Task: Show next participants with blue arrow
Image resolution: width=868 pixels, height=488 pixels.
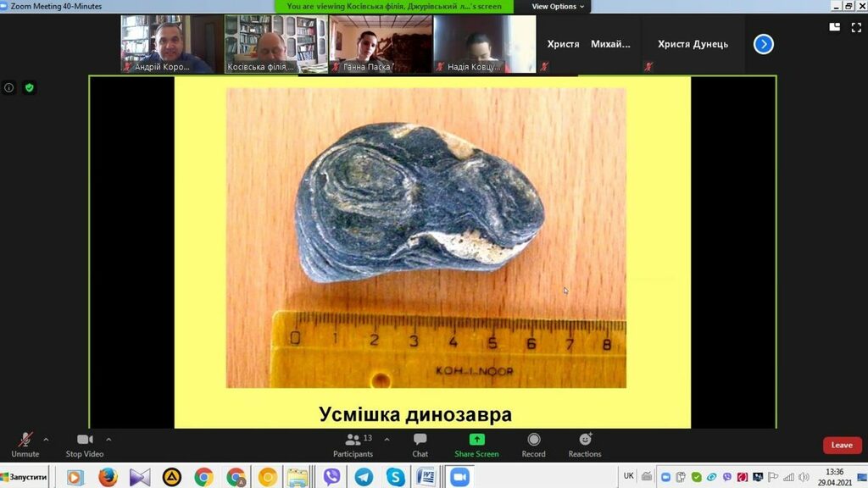Action: pos(763,44)
